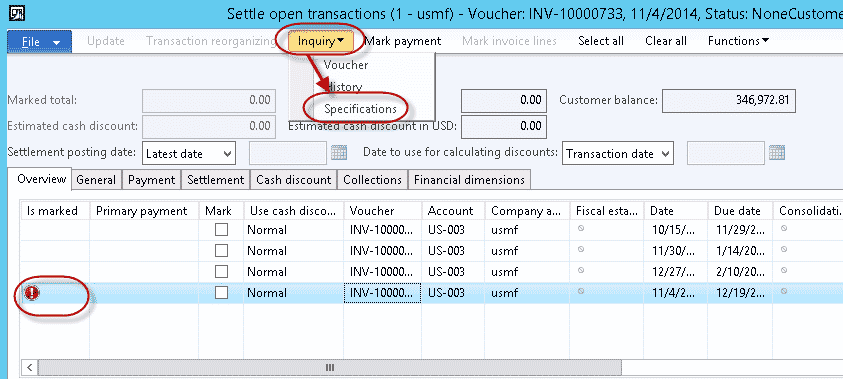The image size is (843, 379).
Task: Switch to the Collections tab
Action: [373, 180]
